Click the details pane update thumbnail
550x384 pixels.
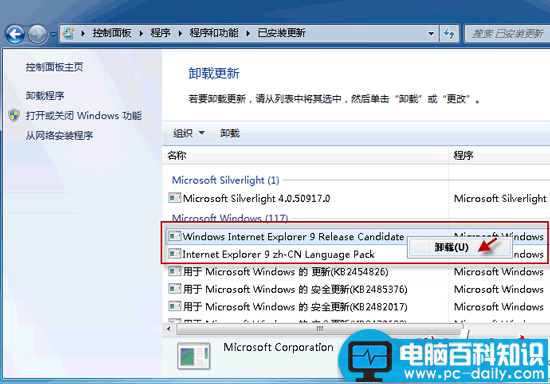pyautogui.click(x=194, y=356)
